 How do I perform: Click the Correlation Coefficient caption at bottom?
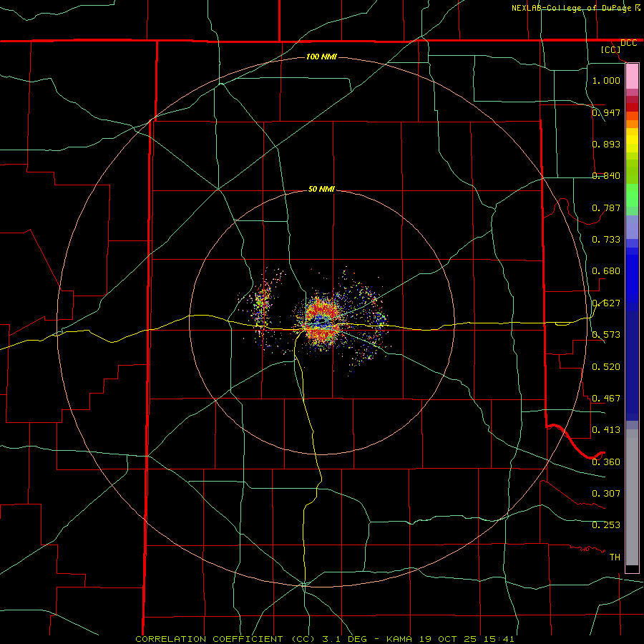(x=324, y=639)
